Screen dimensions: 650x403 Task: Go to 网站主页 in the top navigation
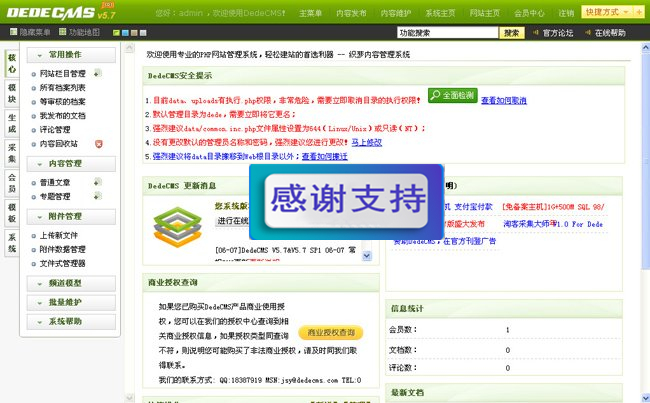pyautogui.click(x=485, y=13)
